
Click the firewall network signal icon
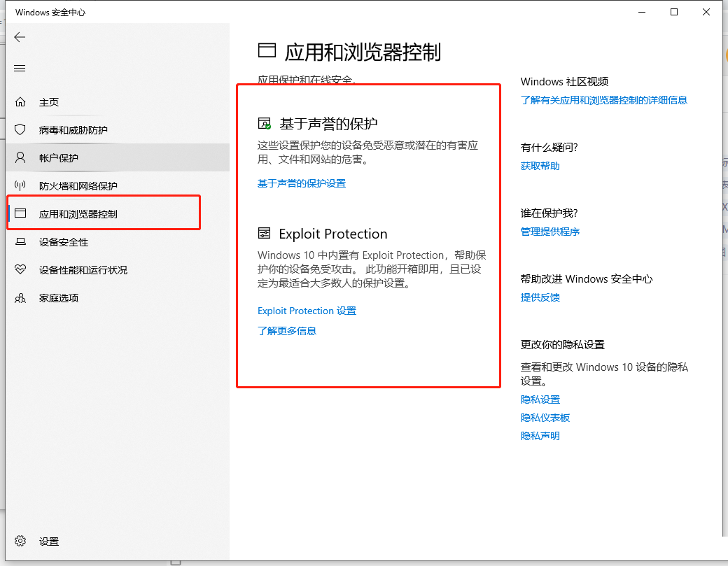point(20,186)
